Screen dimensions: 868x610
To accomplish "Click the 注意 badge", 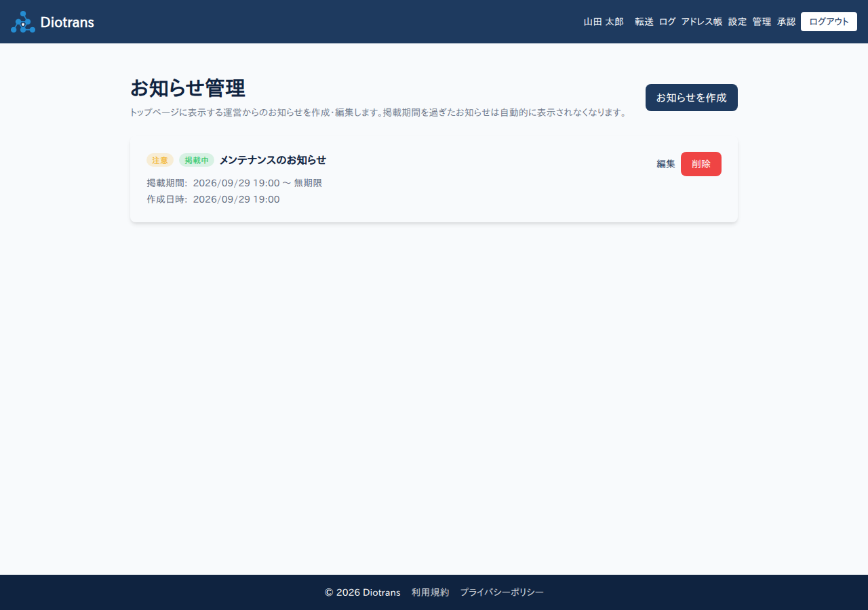I will (160, 160).
